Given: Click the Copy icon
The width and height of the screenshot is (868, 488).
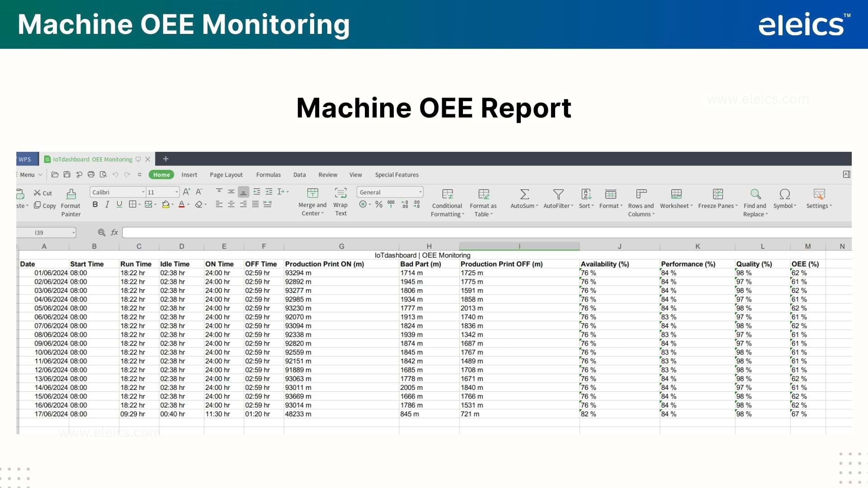Looking at the screenshot, I should [x=37, y=205].
